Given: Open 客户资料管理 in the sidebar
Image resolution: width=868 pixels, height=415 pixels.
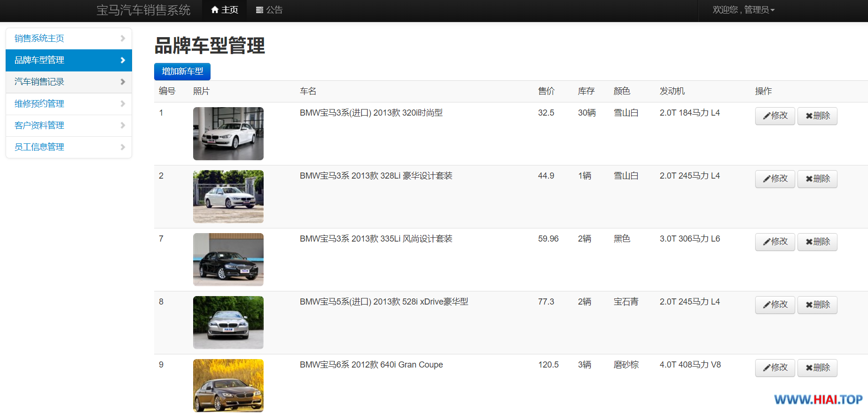Looking at the screenshot, I should pos(69,125).
